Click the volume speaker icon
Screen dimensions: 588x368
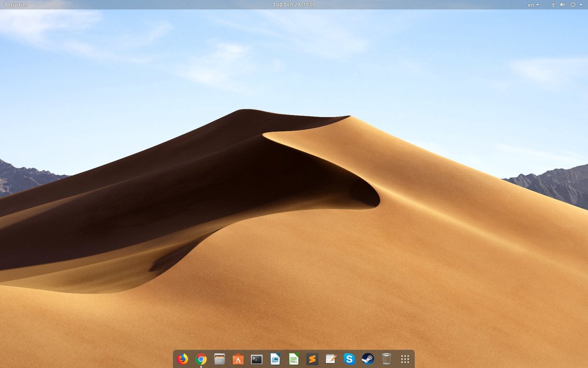pos(563,5)
